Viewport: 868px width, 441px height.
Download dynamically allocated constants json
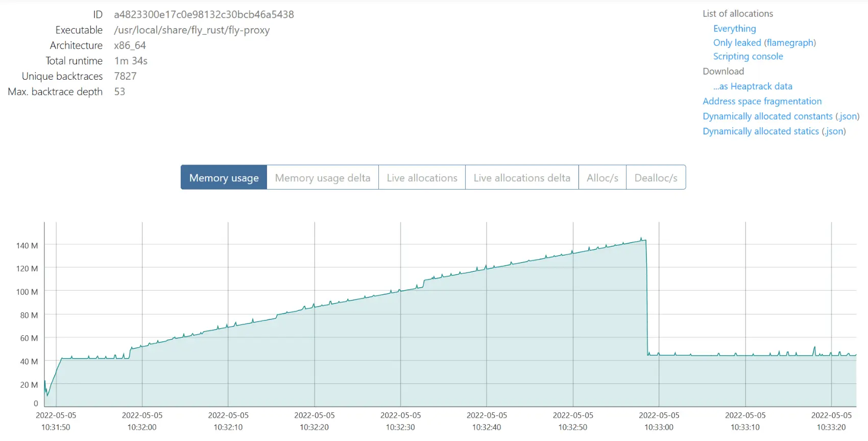848,117
